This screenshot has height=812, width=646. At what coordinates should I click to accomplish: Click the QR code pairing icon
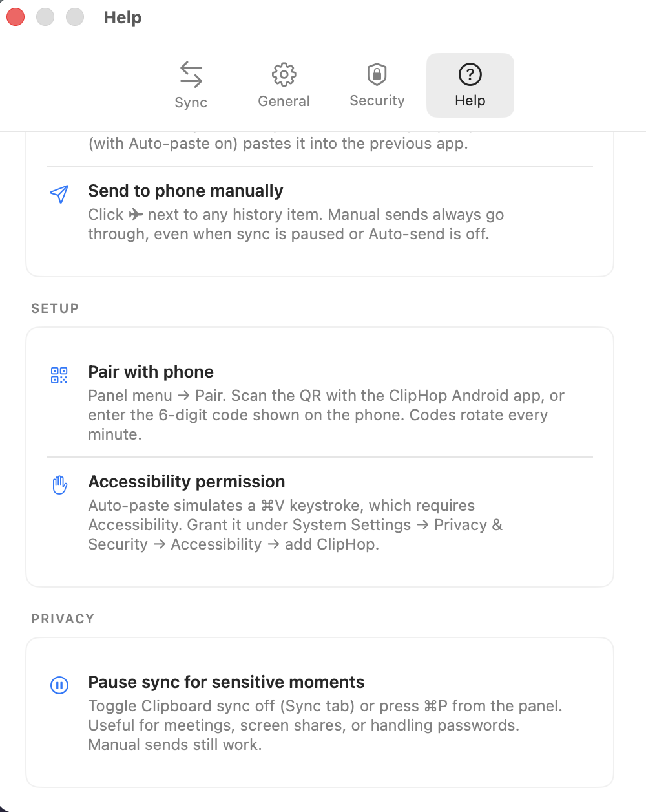tap(59, 374)
